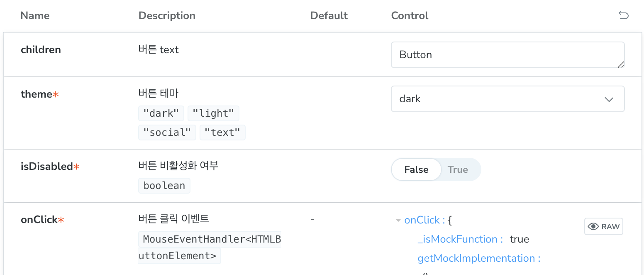Switch onClick editor to RAW view
Screen dimensions: 644x275
[x=604, y=226]
